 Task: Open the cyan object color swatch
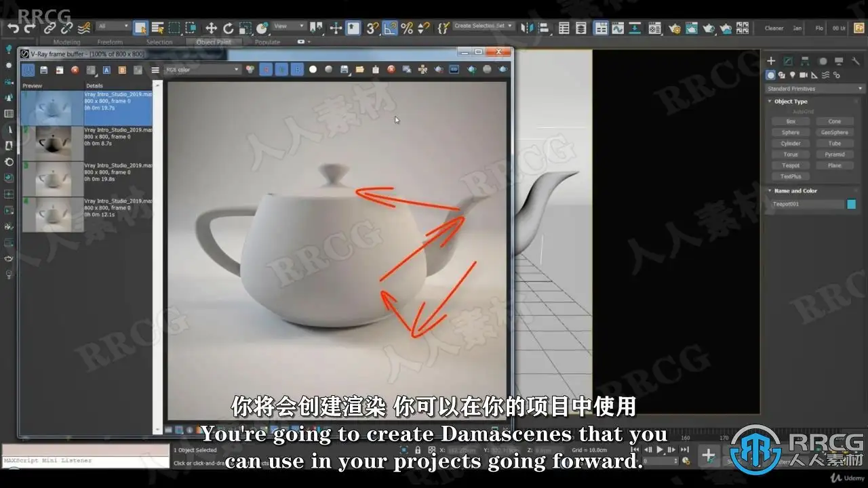[x=852, y=204]
